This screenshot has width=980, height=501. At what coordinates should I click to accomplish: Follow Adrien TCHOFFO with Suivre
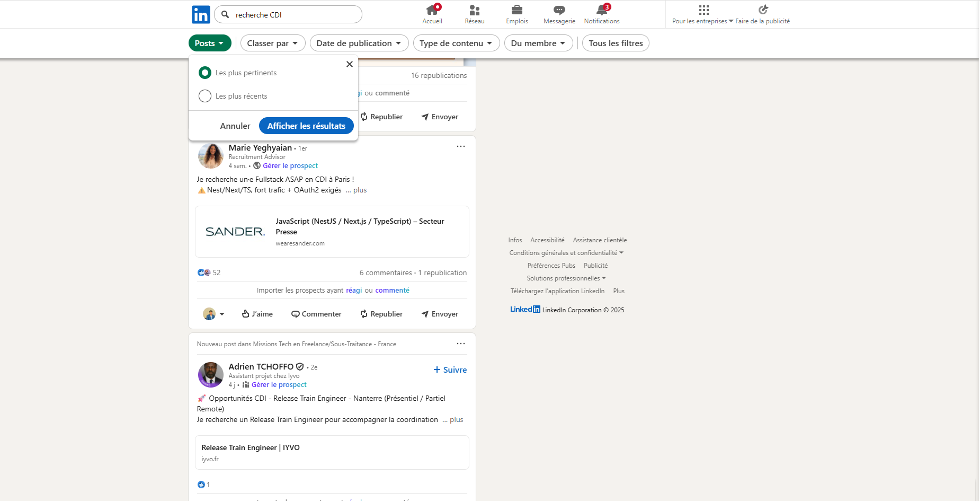(450, 370)
